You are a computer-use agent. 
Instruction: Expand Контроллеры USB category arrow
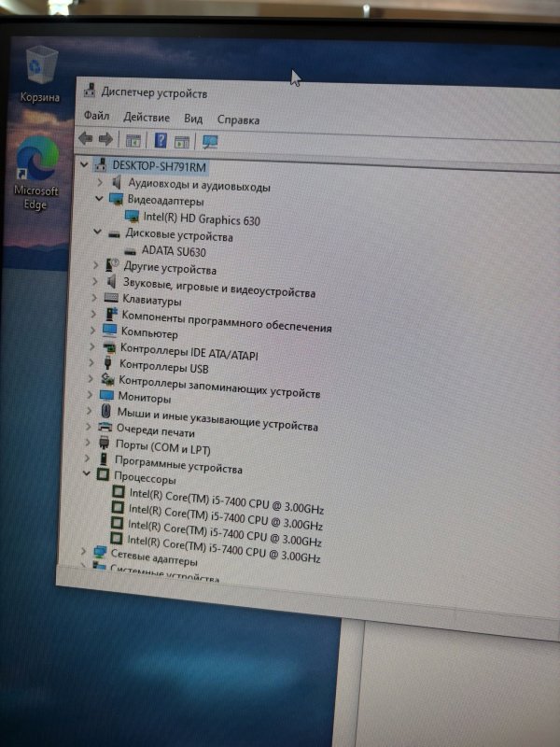[91, 362]
